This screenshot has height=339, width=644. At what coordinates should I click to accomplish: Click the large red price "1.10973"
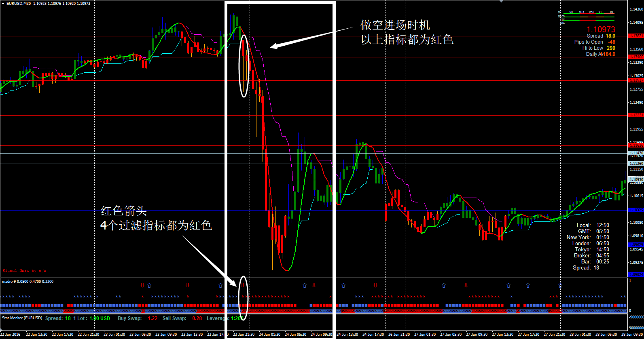coord(601,29)
